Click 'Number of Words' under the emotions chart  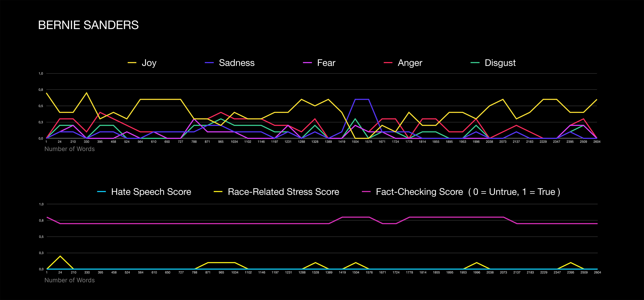(70, 149)
